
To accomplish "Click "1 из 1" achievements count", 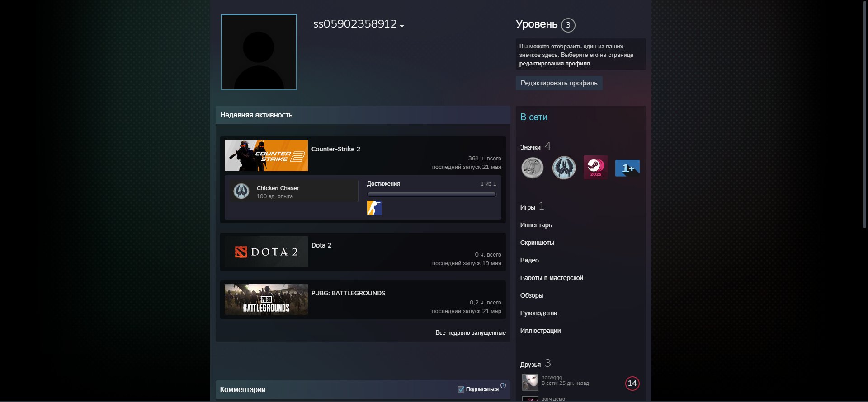I will [x=488, y=184].
